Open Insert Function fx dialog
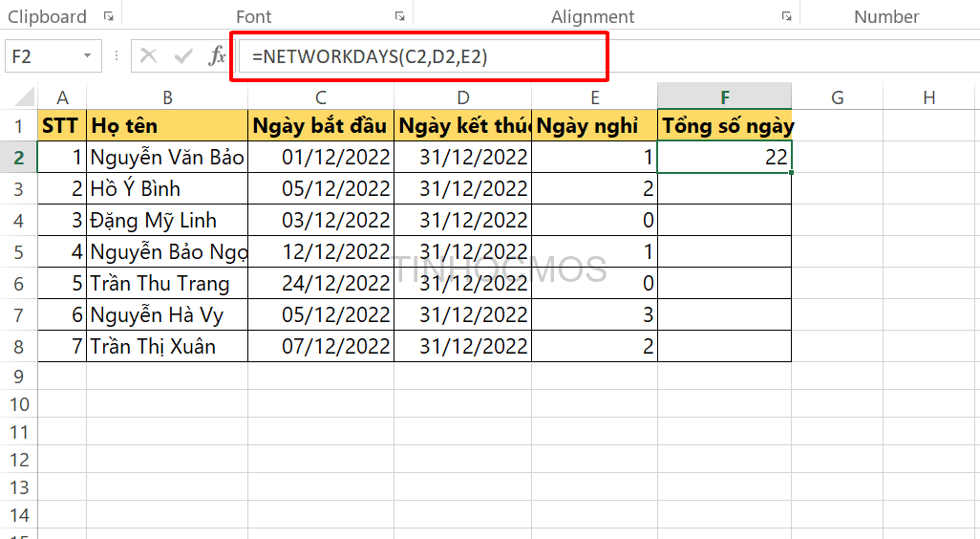The width and height of the screenshot is (980, 539). click(217, 56)
